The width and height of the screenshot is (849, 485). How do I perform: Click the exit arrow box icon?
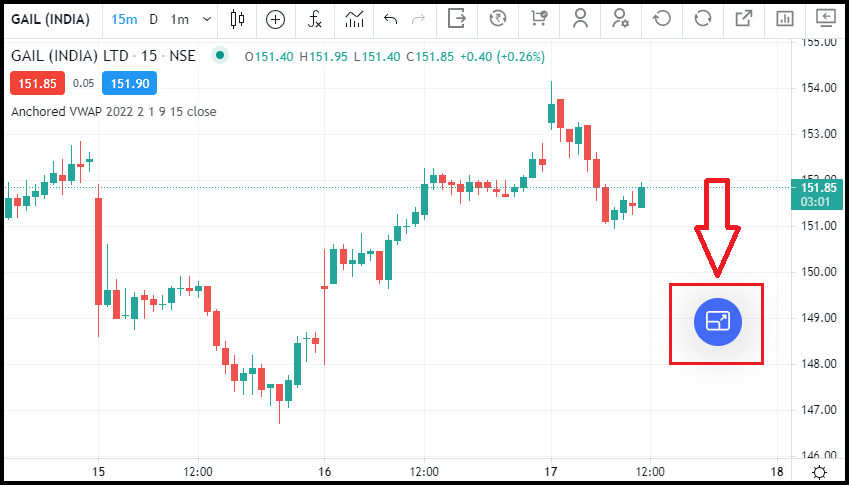click(457, 18)
